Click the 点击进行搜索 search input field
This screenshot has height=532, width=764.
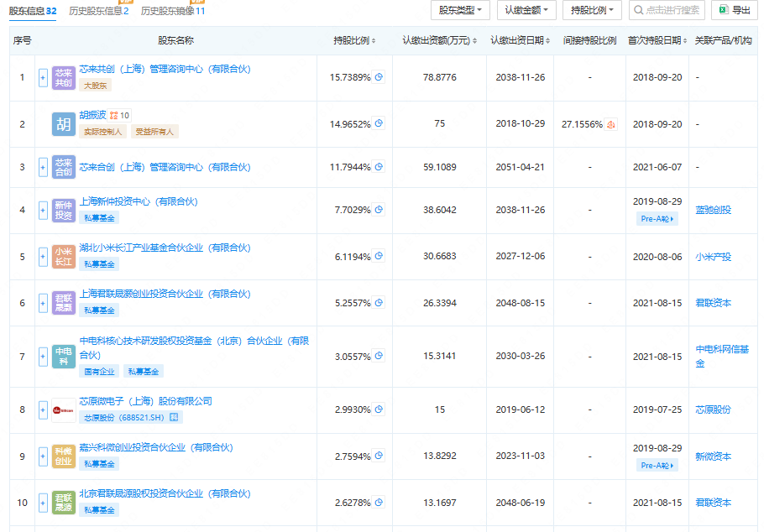[x=672, y=9]
